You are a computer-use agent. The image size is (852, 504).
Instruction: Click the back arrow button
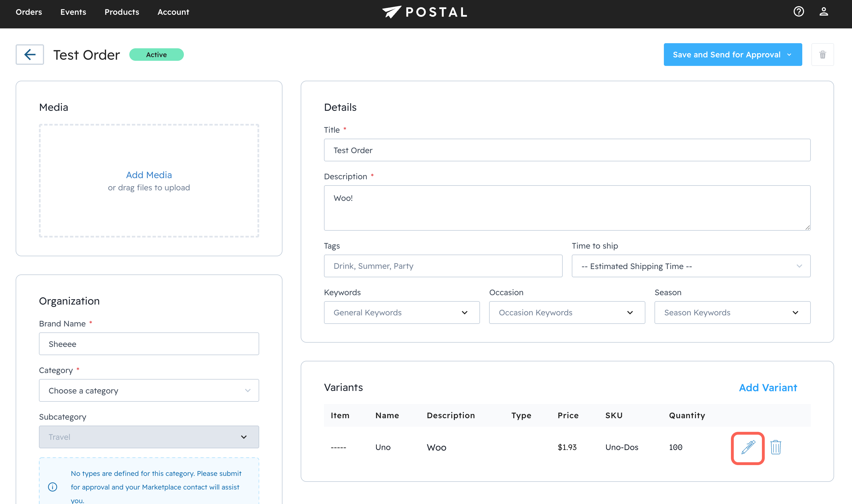pyautogui.click(x=30, y=54)
